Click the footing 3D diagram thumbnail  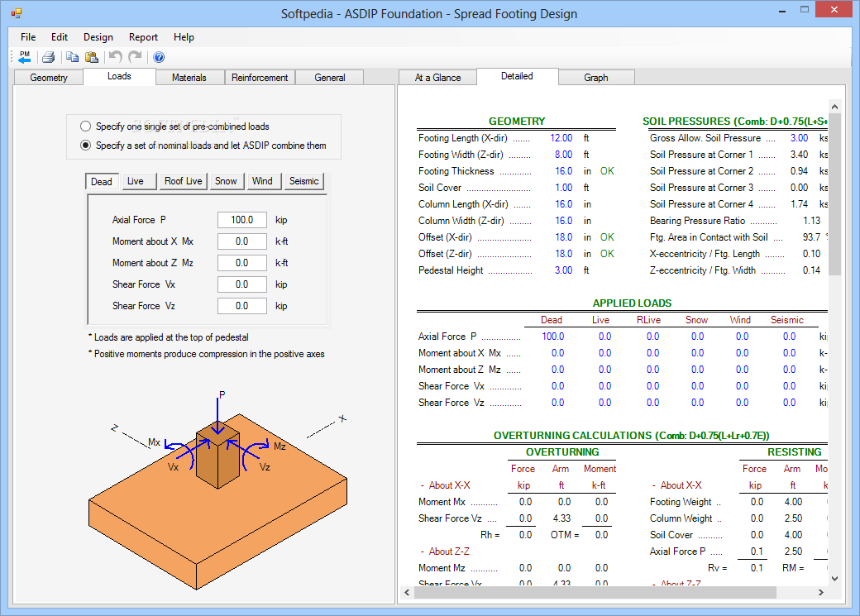click(x=218, y=489)
